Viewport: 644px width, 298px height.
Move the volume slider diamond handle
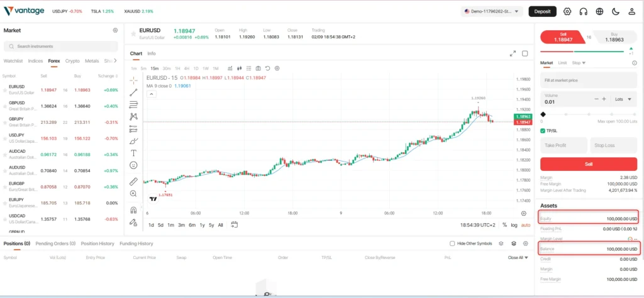click(x=543, y=114)
